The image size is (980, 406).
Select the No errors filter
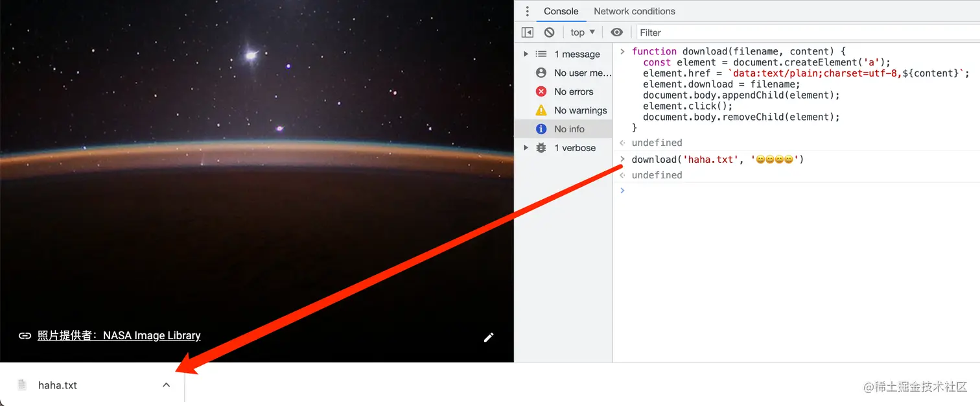563,91
